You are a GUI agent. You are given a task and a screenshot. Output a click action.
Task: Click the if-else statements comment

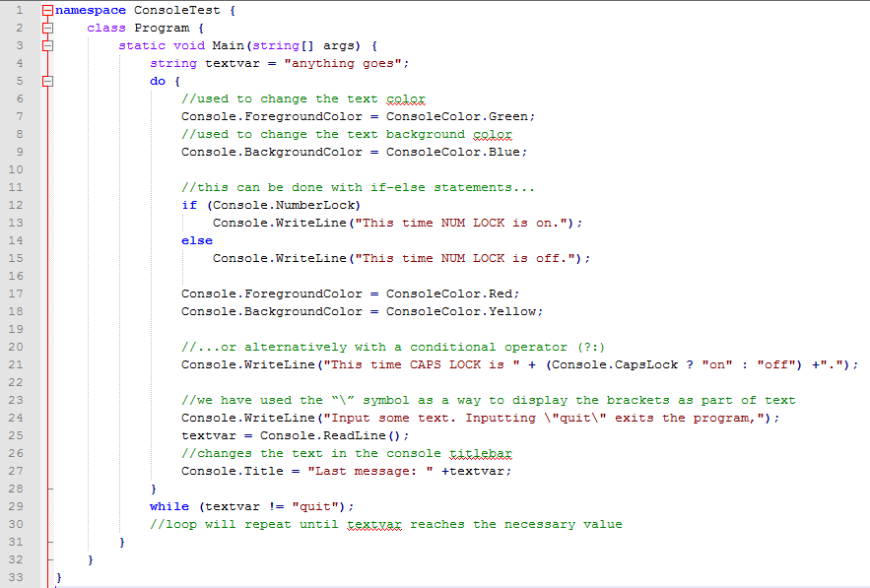pos(358,187)
